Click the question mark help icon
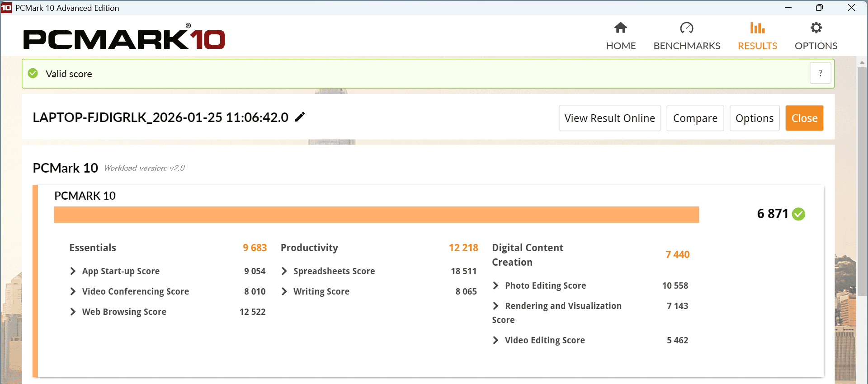This screenshot has width=868, height=384. coord(820,73)
